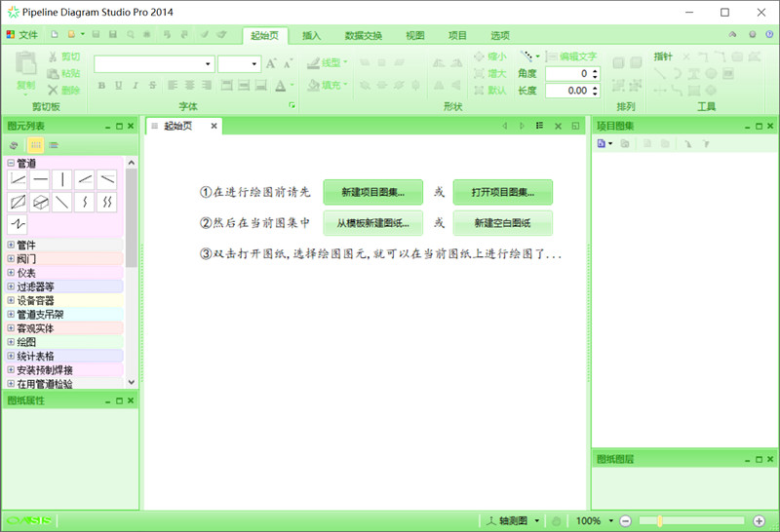
Task: Click the 增大 enlarge button
Action: [x=490, y=74]
